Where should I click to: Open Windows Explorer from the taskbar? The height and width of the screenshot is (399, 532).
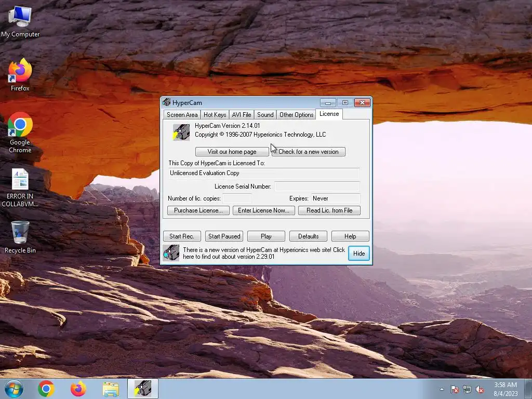click(111, 389)
